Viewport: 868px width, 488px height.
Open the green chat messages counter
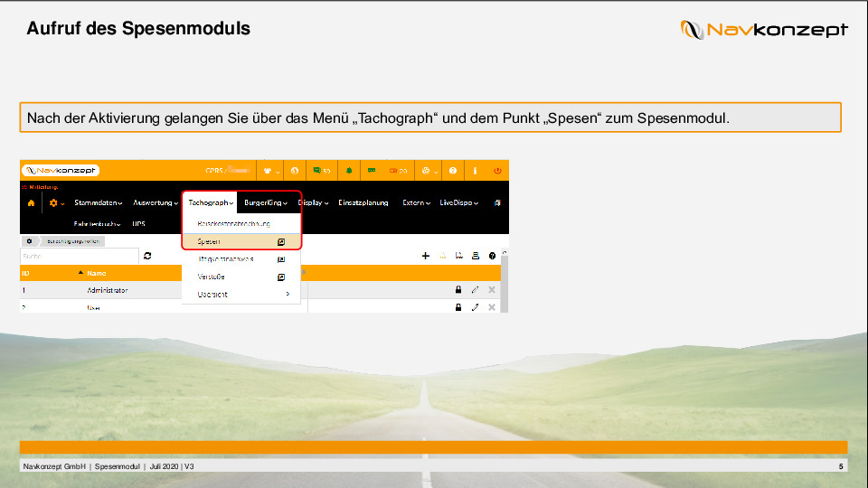tap(322, 171)
